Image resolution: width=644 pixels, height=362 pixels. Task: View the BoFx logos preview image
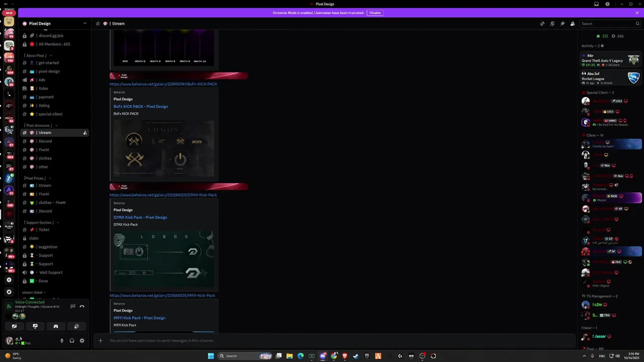[164, 148]
